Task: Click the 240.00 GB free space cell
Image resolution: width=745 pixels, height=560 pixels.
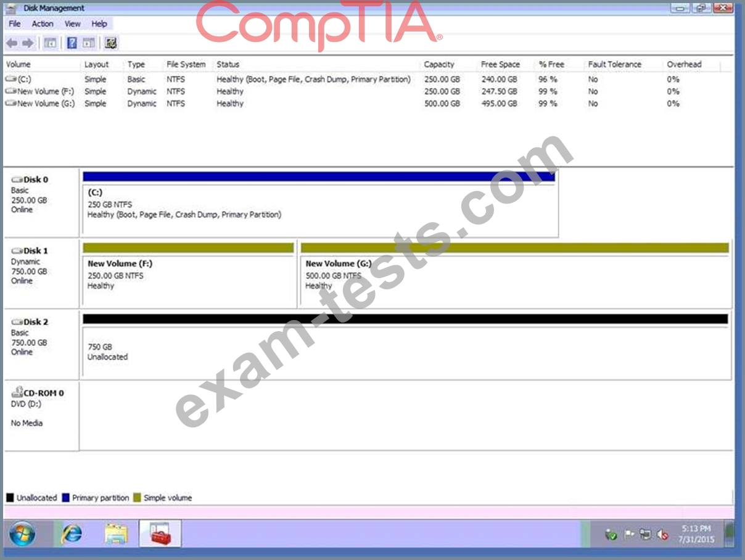Action: 499,80
